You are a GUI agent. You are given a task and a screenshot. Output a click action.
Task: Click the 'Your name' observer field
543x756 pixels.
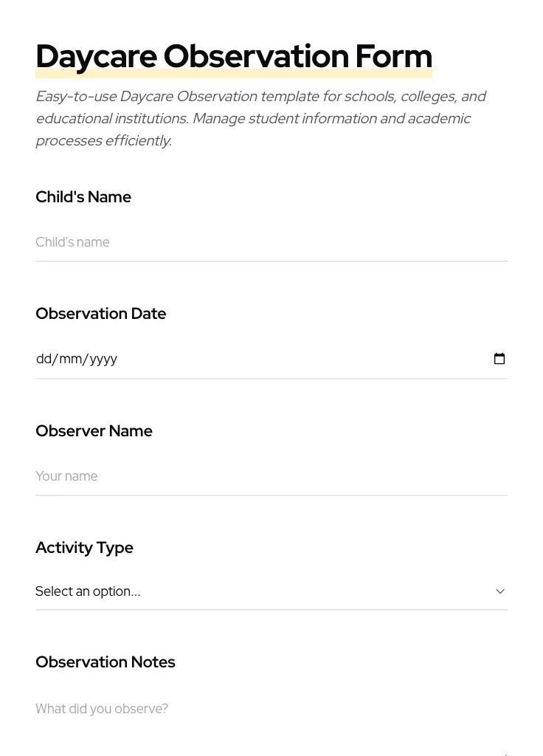[x=271, y=476]
